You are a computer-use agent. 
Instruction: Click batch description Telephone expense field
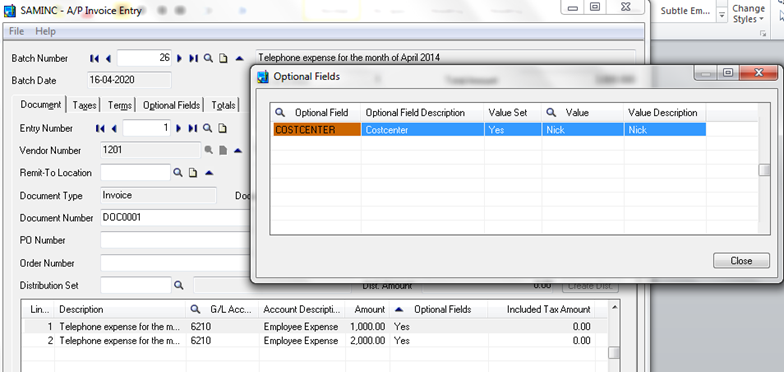click(x=446, y=58)
